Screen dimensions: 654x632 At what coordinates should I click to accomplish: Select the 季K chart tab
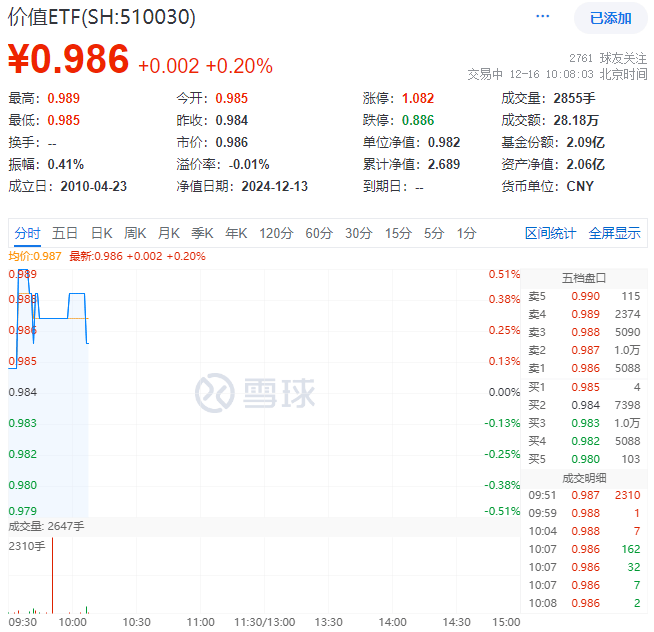pos(202,233)
